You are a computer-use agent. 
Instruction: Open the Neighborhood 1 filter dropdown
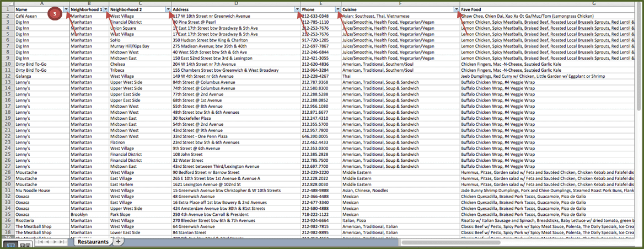coord(105,10)
